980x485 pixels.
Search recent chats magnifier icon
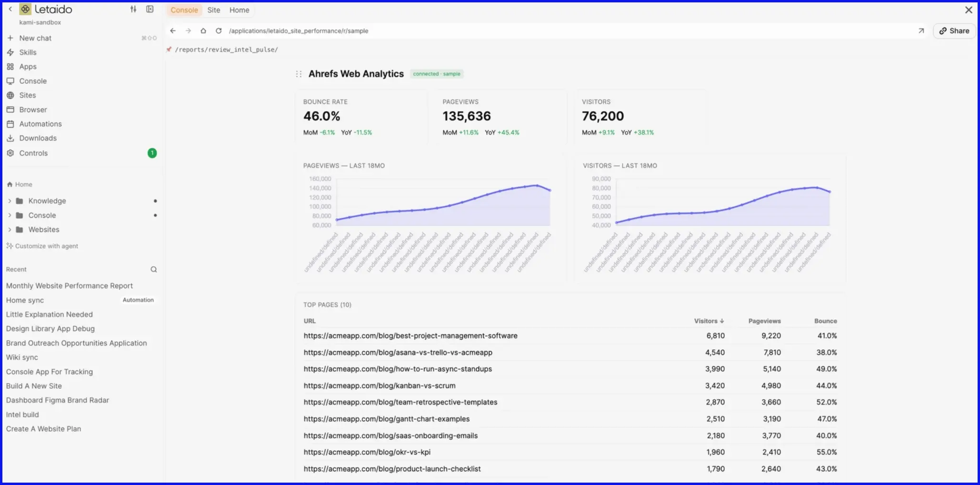(154, 269)
